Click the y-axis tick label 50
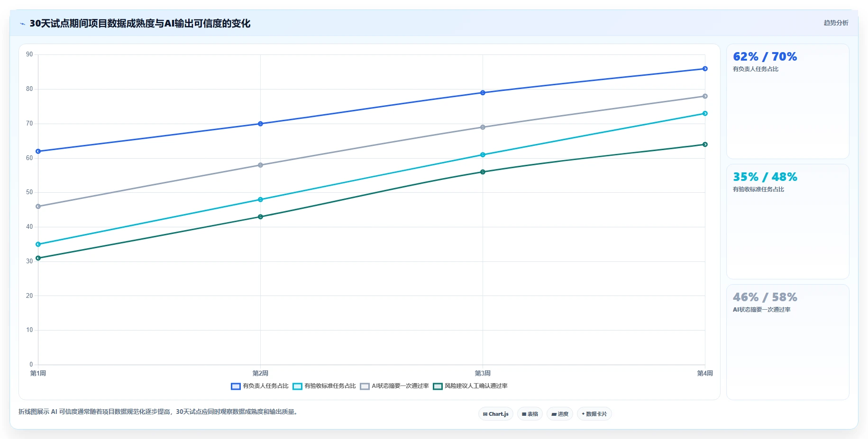Image resolution: width=868 pixels, height=439 pixels. [x=29, y=192]
